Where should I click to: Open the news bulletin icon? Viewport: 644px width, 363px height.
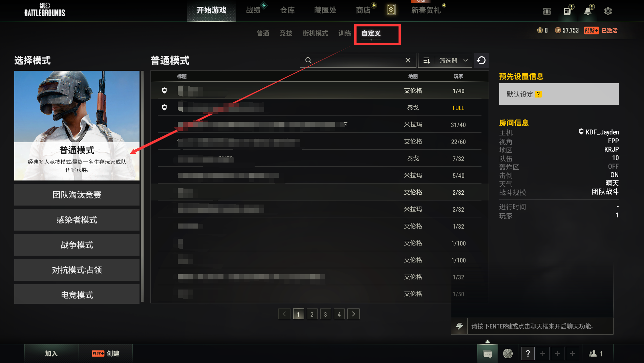567,11
